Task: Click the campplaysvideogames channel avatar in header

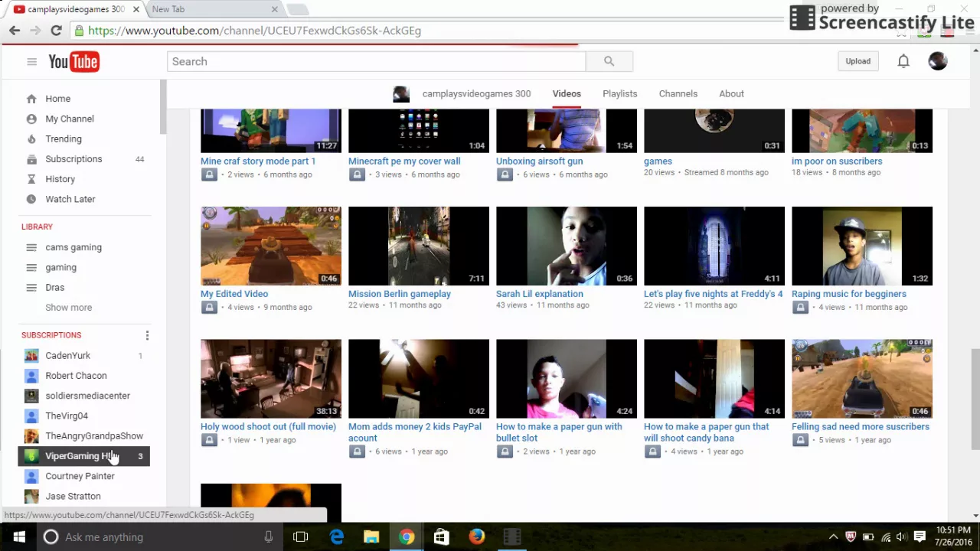Action: click(x=401, y=94)
